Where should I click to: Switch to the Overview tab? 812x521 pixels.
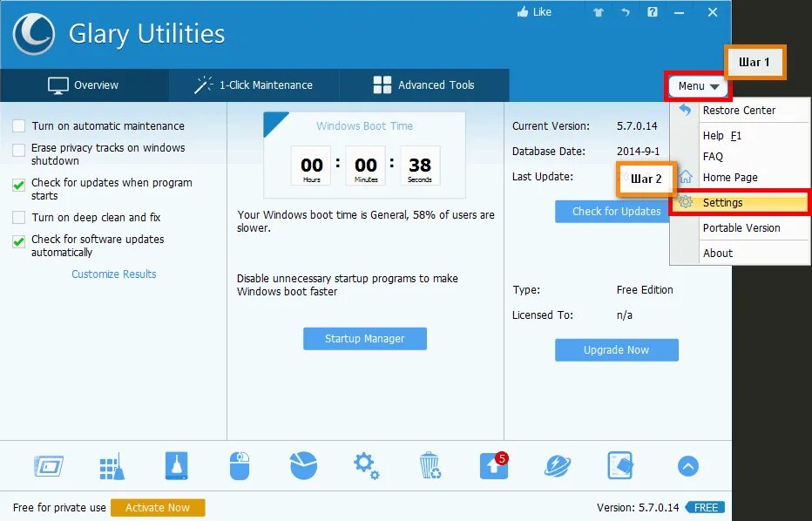point(84,85)
